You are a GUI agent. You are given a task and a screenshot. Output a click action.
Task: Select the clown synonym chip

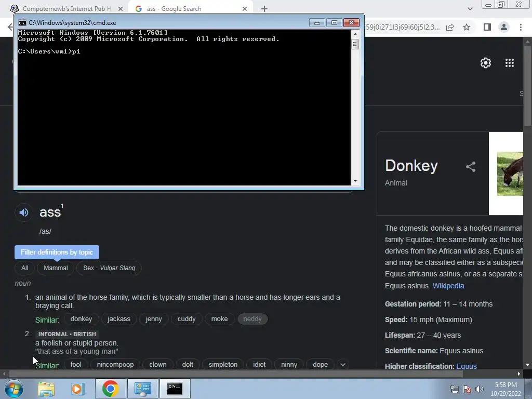point(158,364)
